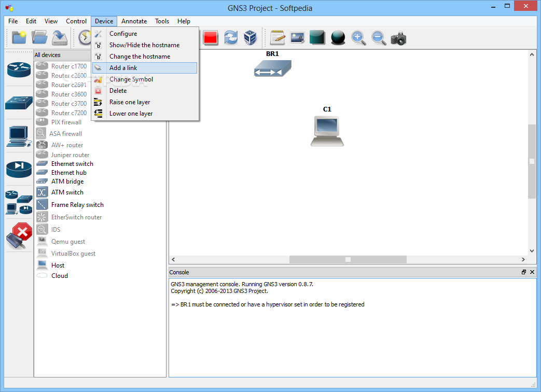Screen dimensions: 541x392
Task: Select Cloud in device list
Action: (59, 275)
